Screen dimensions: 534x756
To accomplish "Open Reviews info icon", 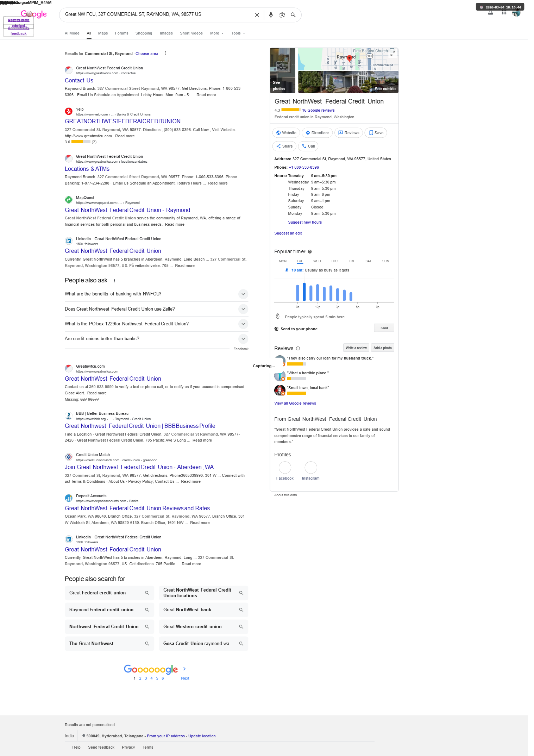I will point(298,349).
